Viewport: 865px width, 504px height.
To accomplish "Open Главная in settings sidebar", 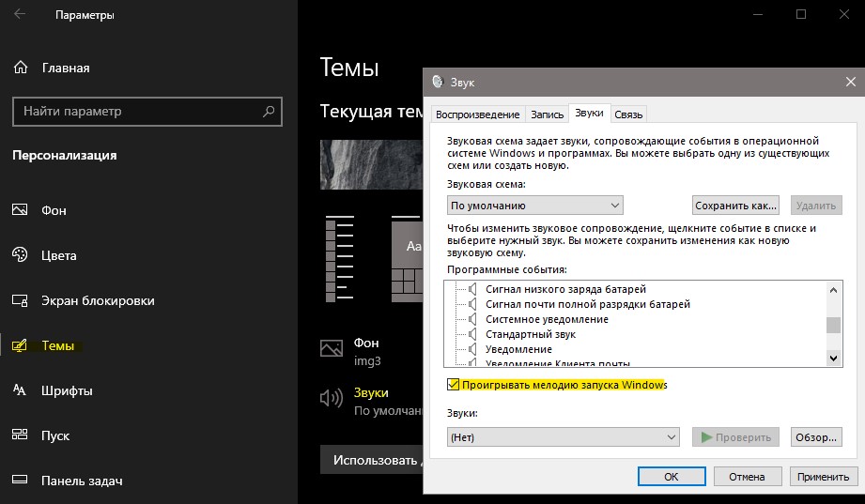I will pyautogui.click(x=66, y=68).
